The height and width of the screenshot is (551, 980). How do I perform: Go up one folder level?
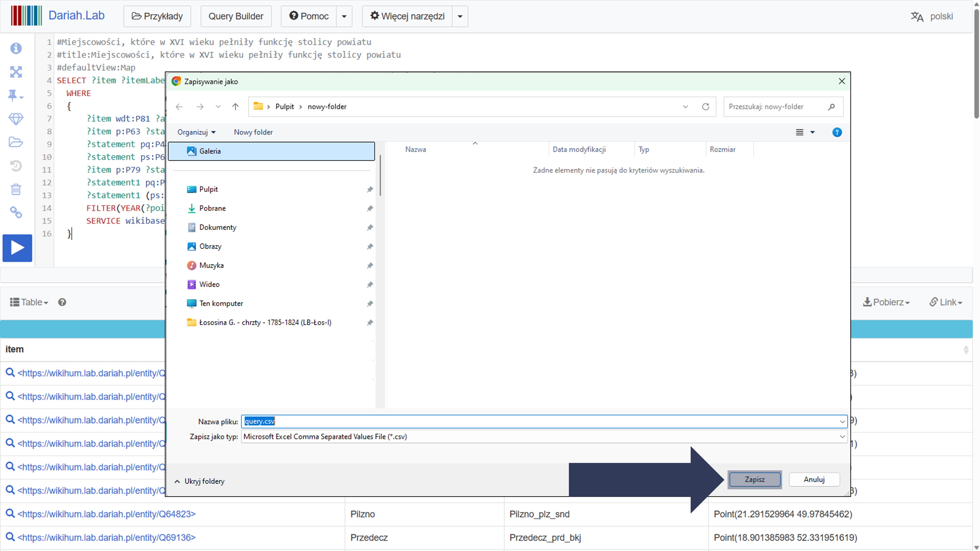click(236, 107)
